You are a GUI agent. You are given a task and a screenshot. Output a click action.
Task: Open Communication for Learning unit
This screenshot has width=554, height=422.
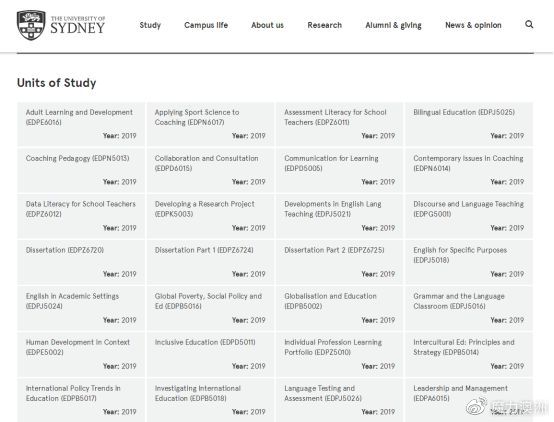(340, 170)
